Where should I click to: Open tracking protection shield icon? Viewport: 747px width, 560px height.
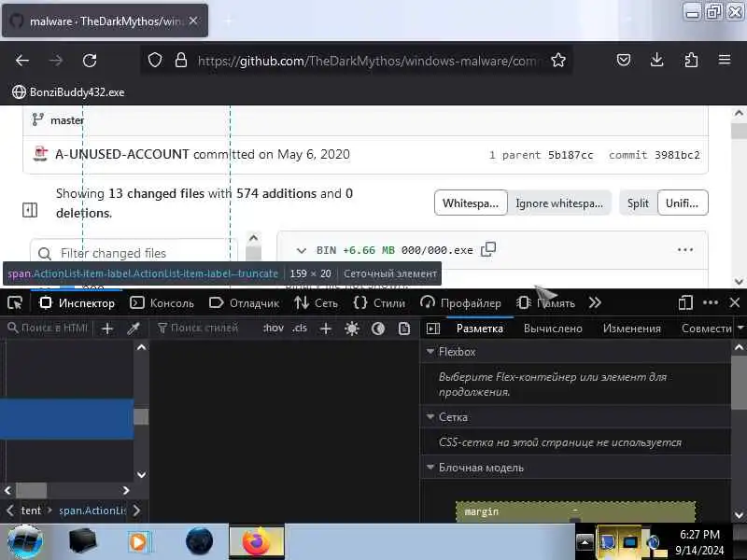155,61
